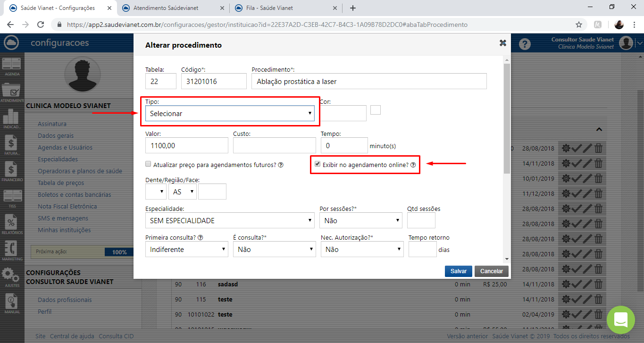Go to the Financeiro sidebar icon
Viewport: 644px width, 343px height.
coord(12,172)
